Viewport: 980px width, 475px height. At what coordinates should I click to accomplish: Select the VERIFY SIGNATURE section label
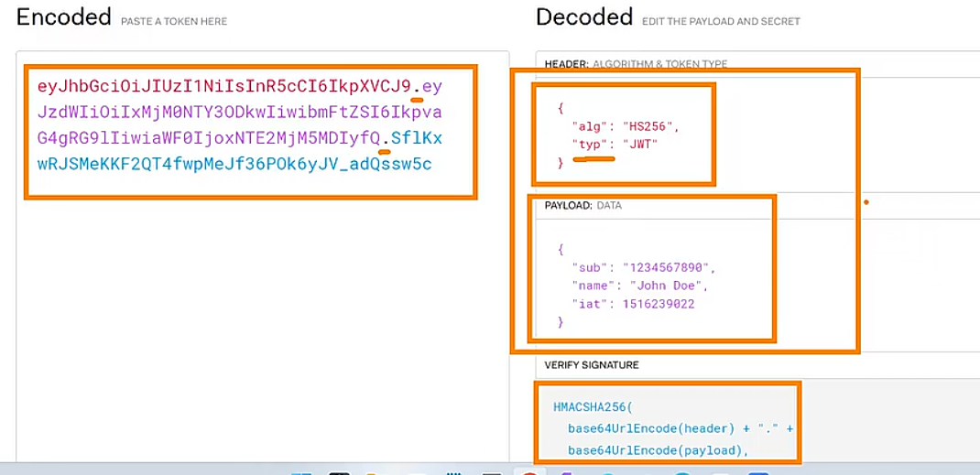coord(592,365)
